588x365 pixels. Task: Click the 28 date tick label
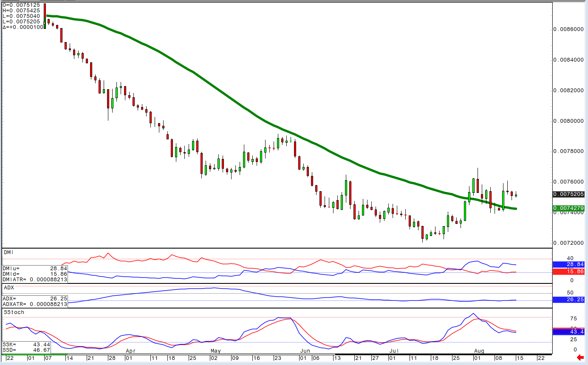(112, 358)
